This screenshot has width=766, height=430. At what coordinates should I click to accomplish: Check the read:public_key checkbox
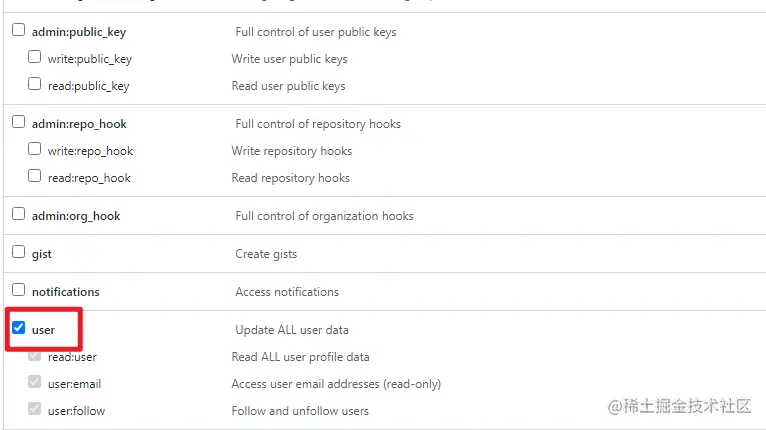(x=35, y=85)
